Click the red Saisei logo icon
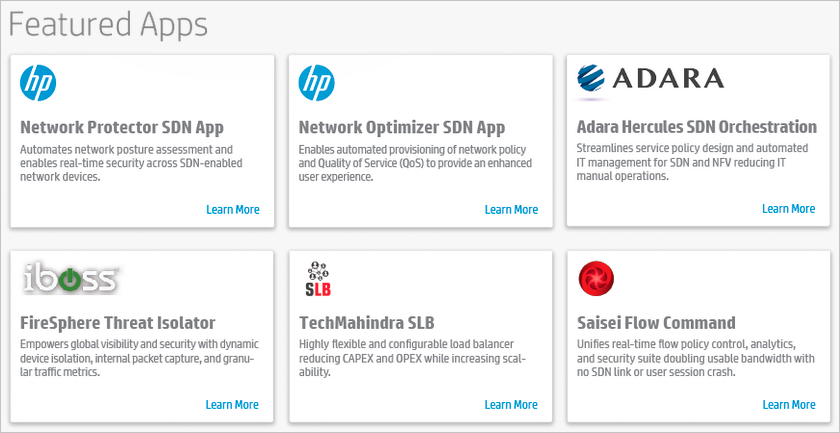This screenshot has width=840, height=433. coord(596,279)
